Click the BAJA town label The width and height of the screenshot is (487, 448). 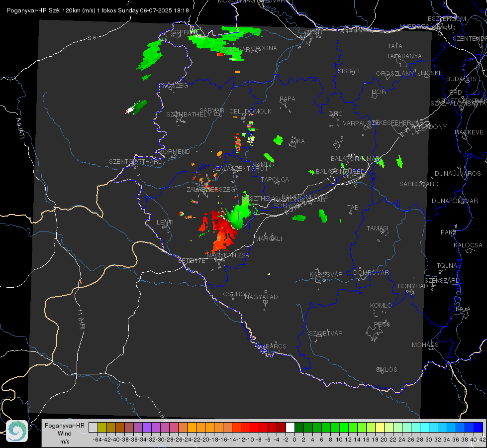click(463, 309)
